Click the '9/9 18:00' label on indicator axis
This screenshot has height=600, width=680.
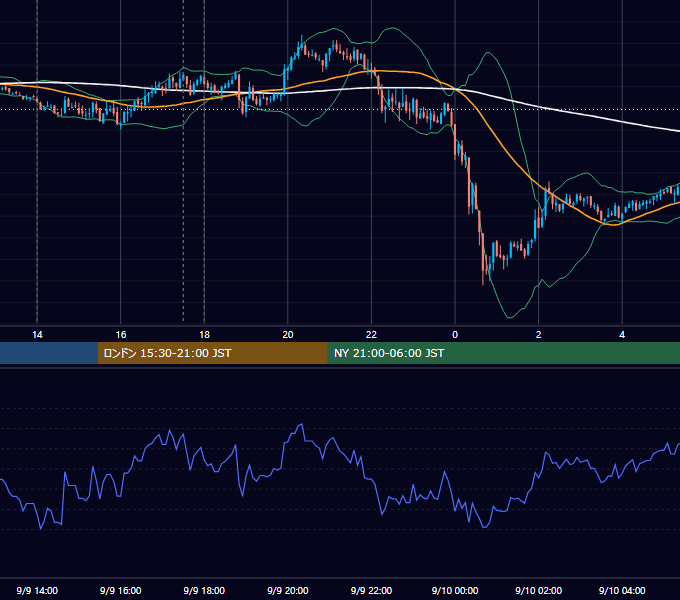click(204, 590)
